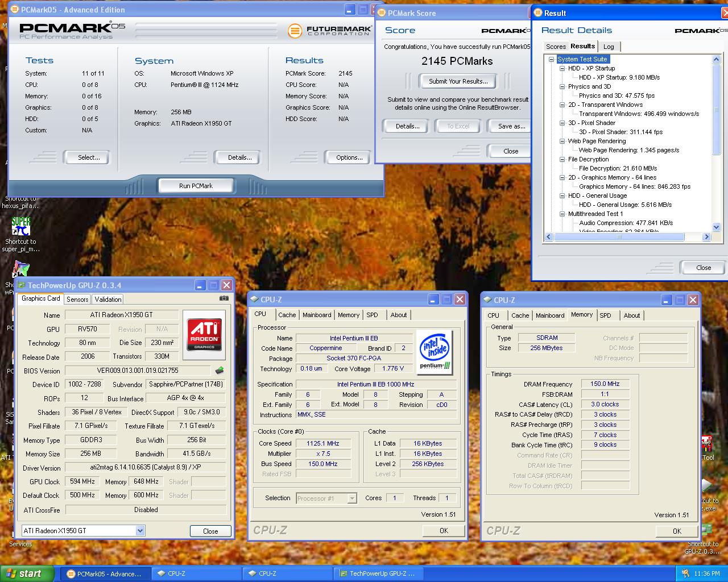Collapse the HDD - XP Startup node

(x=562, y=68)
